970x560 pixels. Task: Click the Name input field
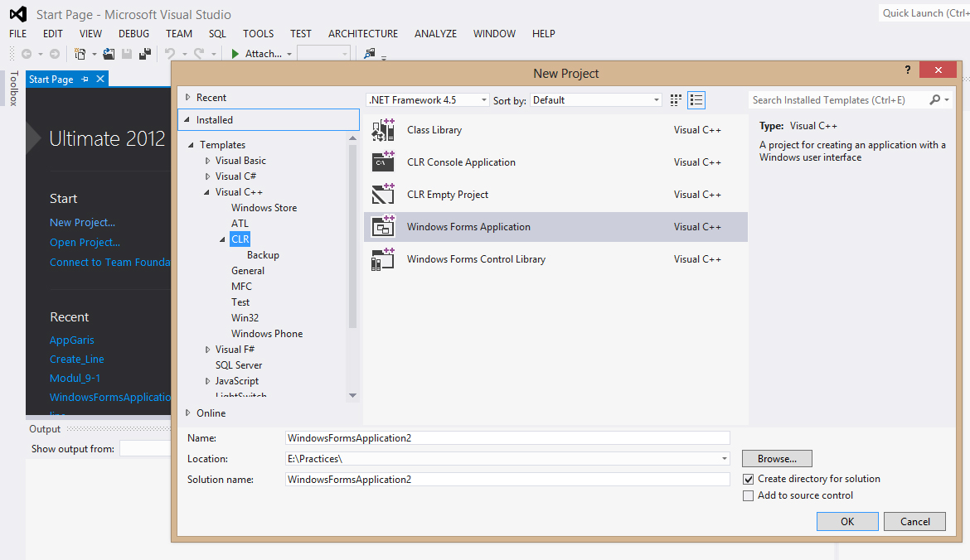tap(507, 438)
